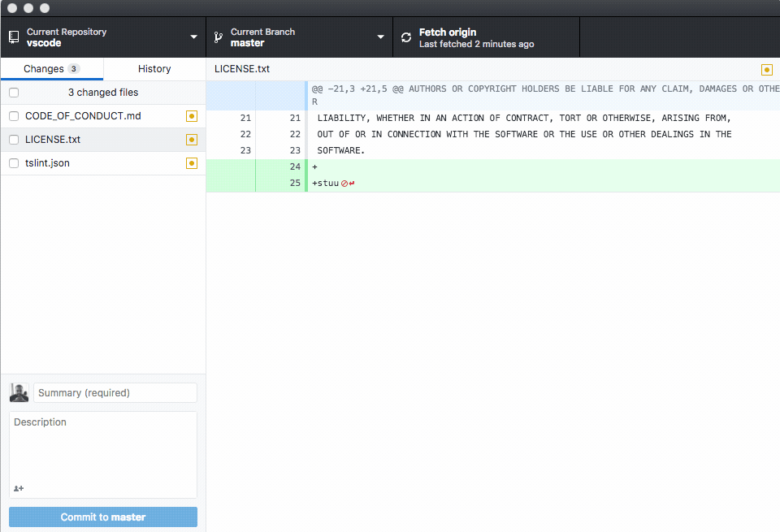Click the yellow dot above the diff view

coord(766,70)
